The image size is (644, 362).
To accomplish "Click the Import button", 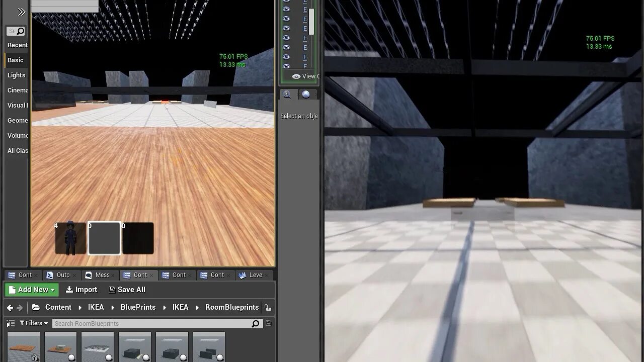I will pos(82,290).
